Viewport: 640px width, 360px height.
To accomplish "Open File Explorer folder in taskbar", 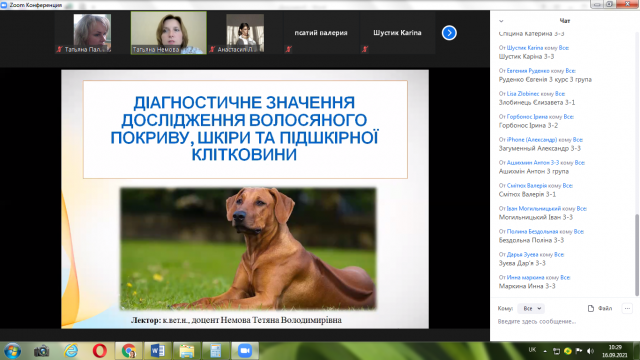I will click(x=187, y=351).
